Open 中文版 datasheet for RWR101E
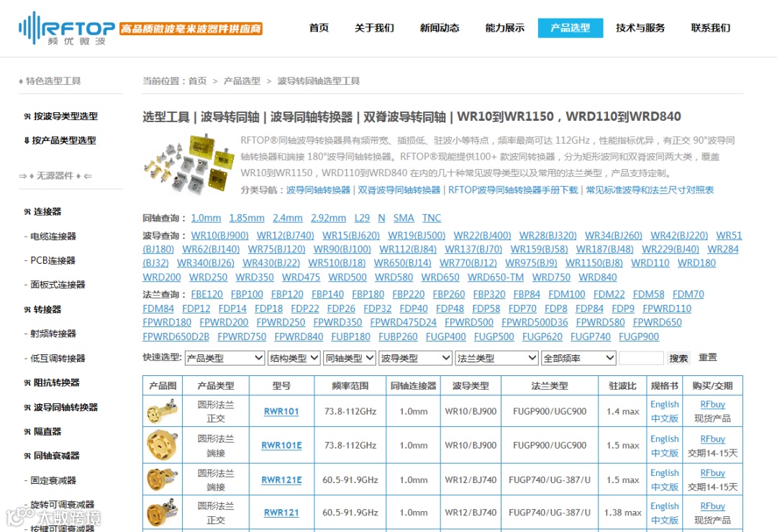 click(x=665, y=453)
